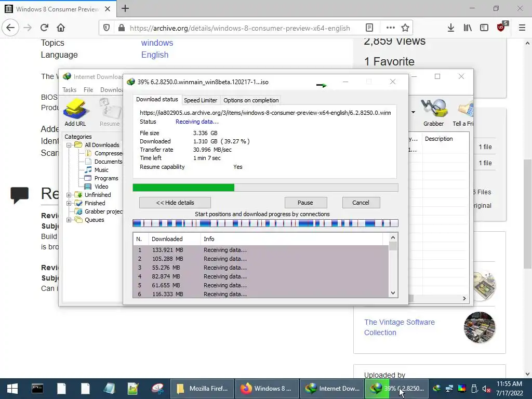Expand the Finished category
This screenshot has width=532, height=399.
click(69, 203)
